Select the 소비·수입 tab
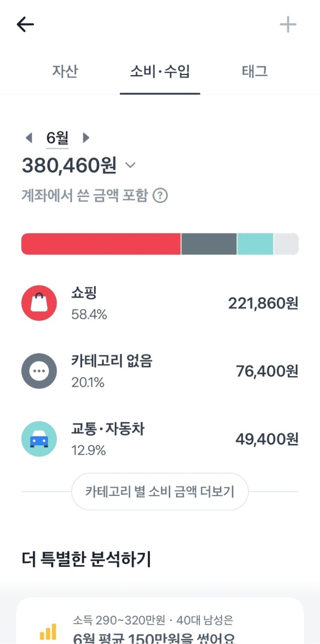This screenshot has width=320, height=644. (160, 71)
